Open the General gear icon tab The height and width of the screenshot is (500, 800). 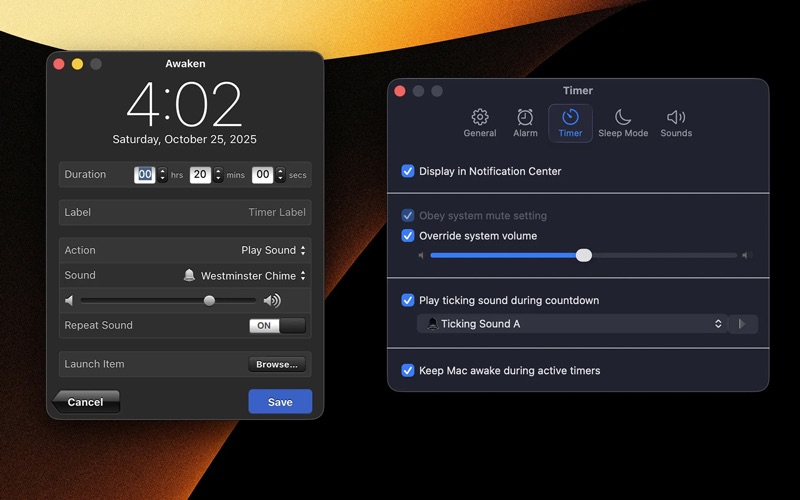tap(480, 123)
